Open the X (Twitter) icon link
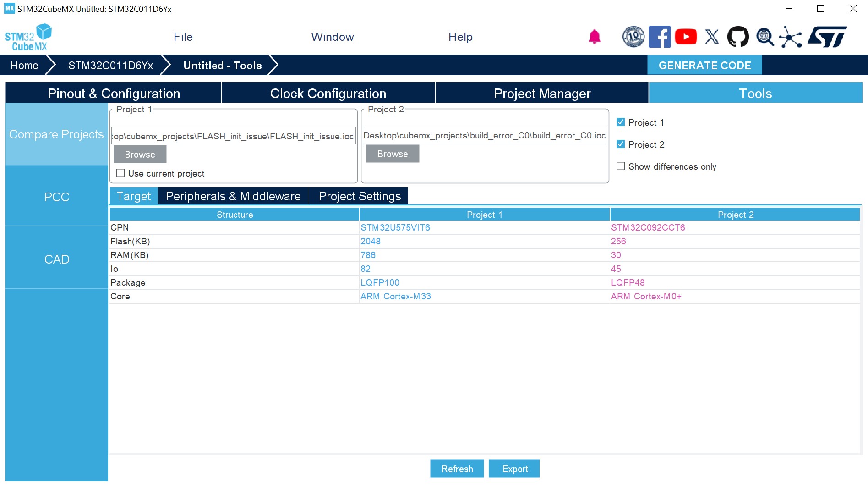 712,37
